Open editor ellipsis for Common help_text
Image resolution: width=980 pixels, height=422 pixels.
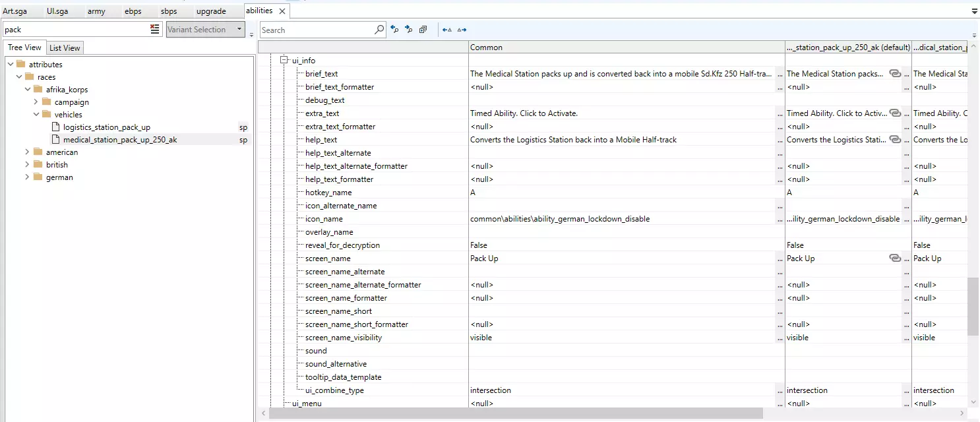coord(780,140)
